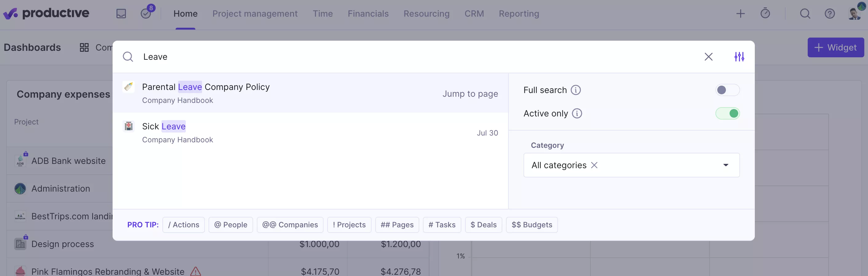Open the global search magnifier in top bar
The width and height of the screenshot is (868, 276).
click(x=805, y=14)
